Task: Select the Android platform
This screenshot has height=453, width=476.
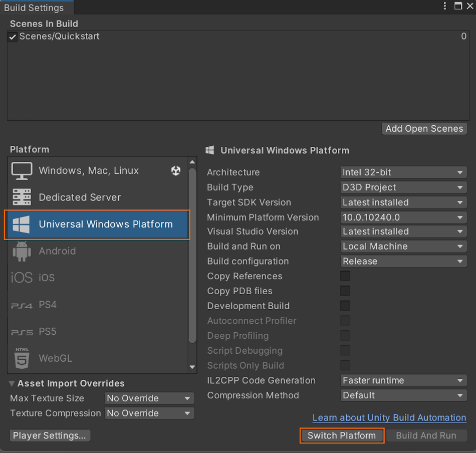Action: [x=98, y=251]
